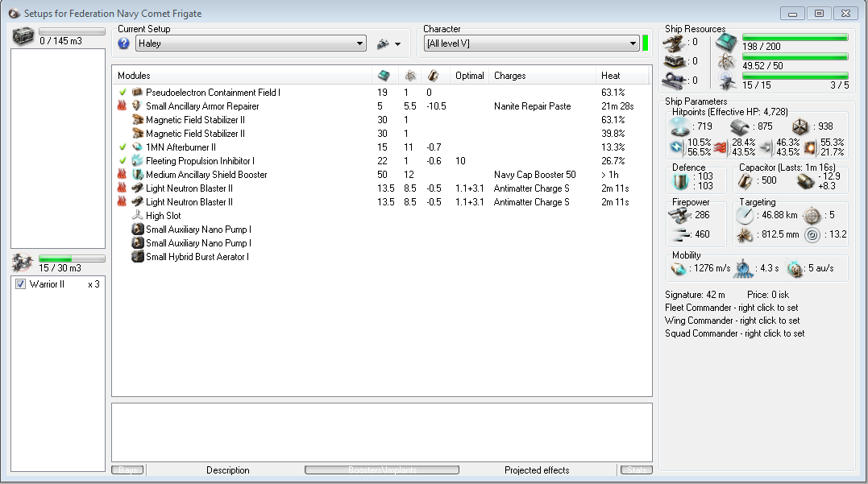The width and height of the screenshot is (868, 484).
Task: Click the Charges column header
Action: pyautogui.click(x=542, y=75)
